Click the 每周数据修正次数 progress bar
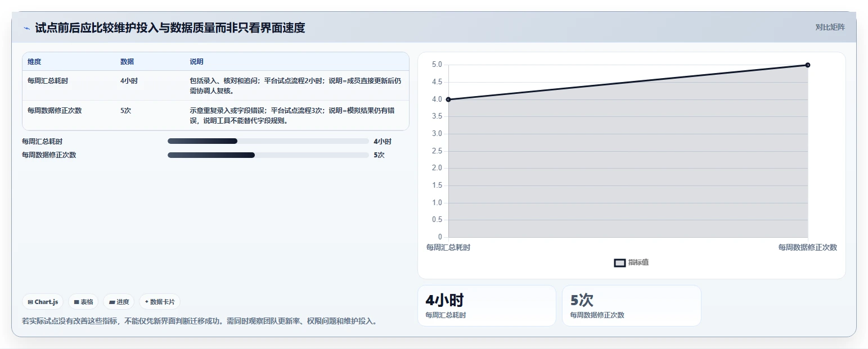The width and height of the screenshot is (868, 349). click(268, 155)
